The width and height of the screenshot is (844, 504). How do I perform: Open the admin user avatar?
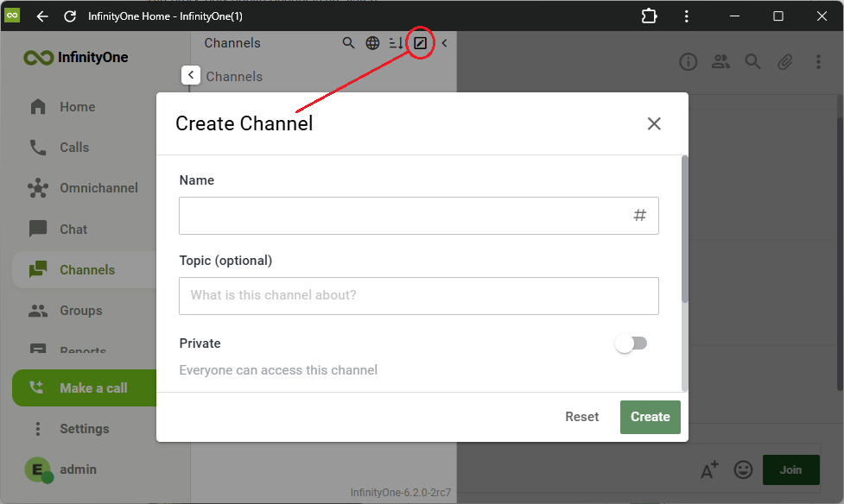coord(38,469)
